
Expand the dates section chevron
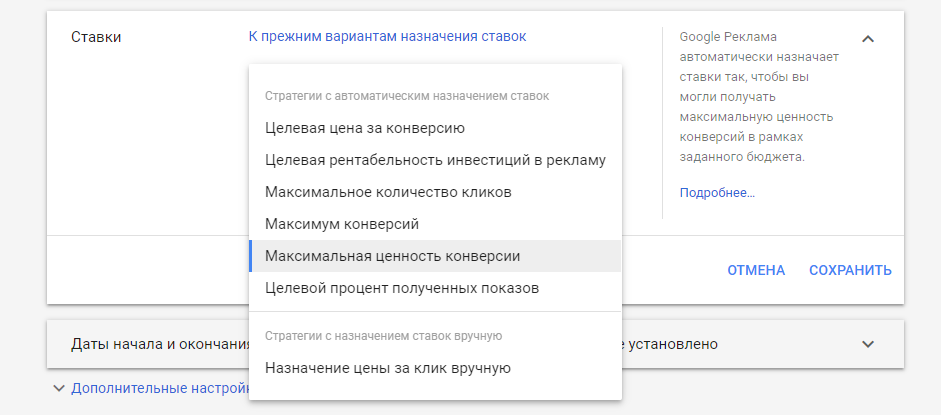(x=868, y=344)
